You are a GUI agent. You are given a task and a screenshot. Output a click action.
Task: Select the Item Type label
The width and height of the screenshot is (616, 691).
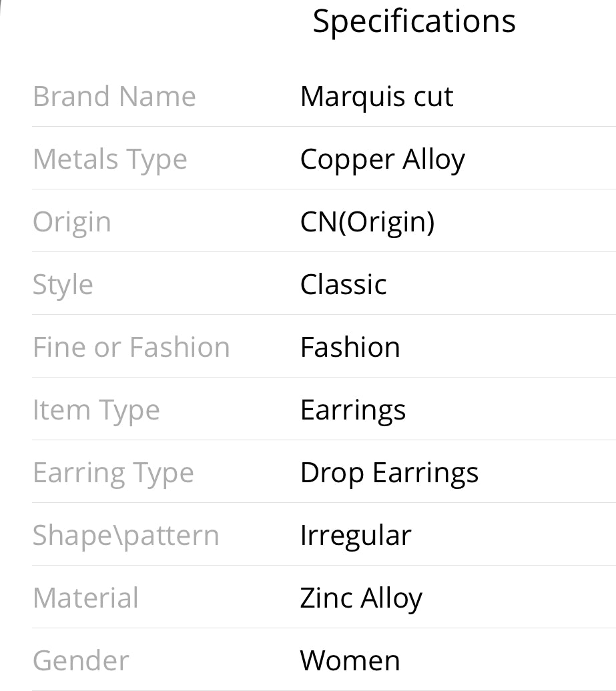pos(96,411)
